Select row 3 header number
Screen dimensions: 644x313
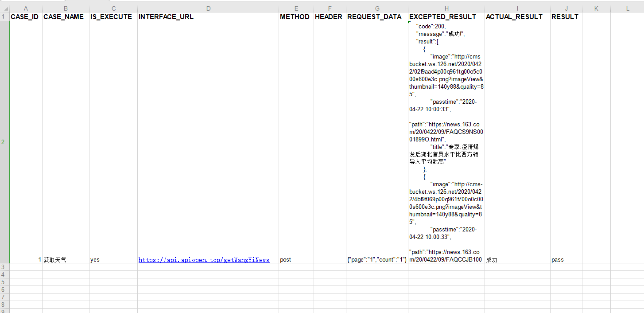[x=4, y=267]
